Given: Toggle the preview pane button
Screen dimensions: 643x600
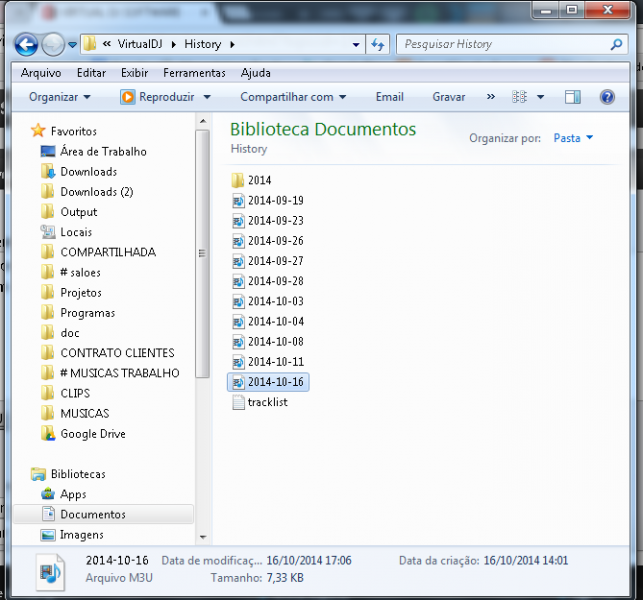Looking at the screenshot, I should click(573, 97).
